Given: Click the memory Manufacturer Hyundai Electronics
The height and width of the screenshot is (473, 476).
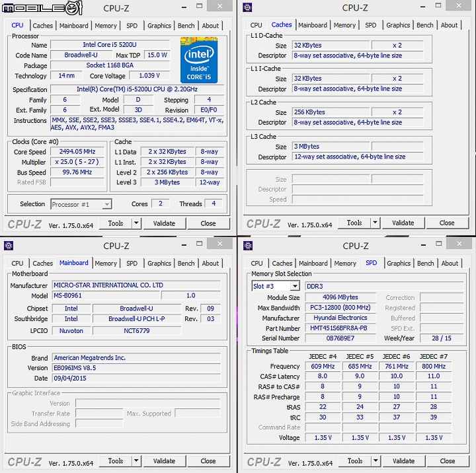Looking at the screenshot, I should [x=340, y=318].
